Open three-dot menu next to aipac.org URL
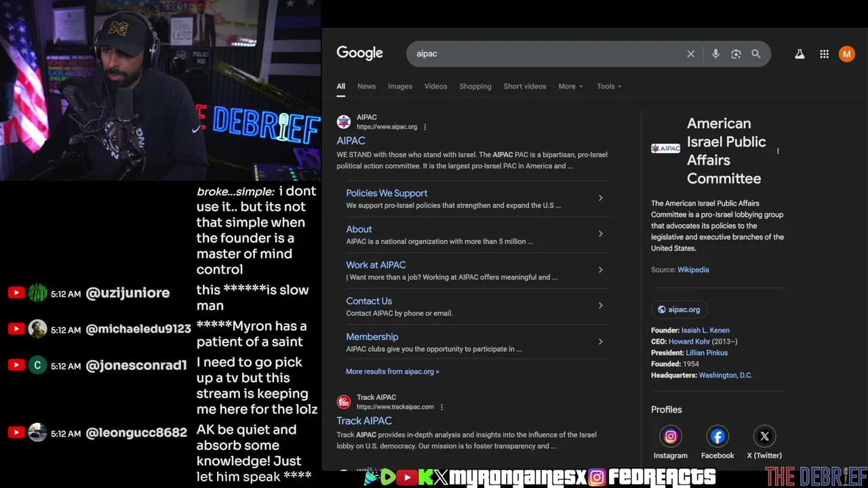The height and width of the screenshot is (488, 868). tap(425, 127)
